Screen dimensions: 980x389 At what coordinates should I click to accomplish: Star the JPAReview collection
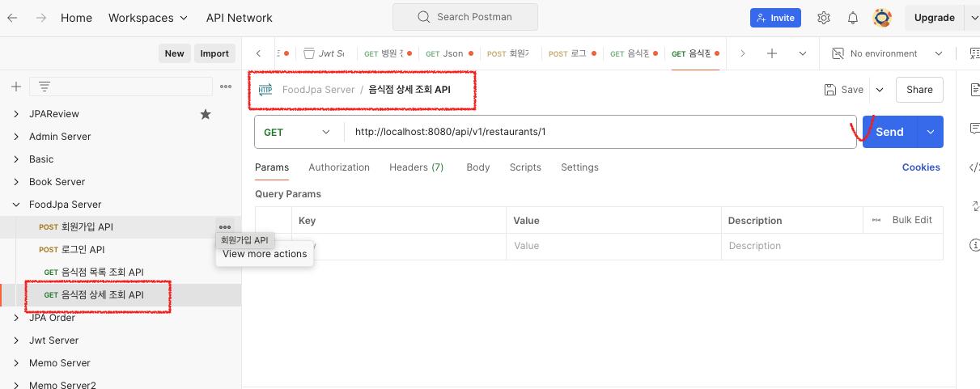pyautogui.click(x=206, y=114)
